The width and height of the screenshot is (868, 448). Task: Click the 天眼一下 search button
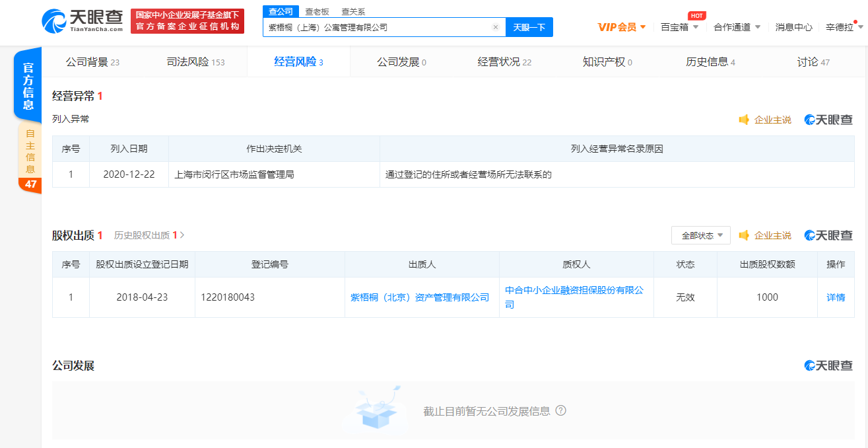(529, 27)
